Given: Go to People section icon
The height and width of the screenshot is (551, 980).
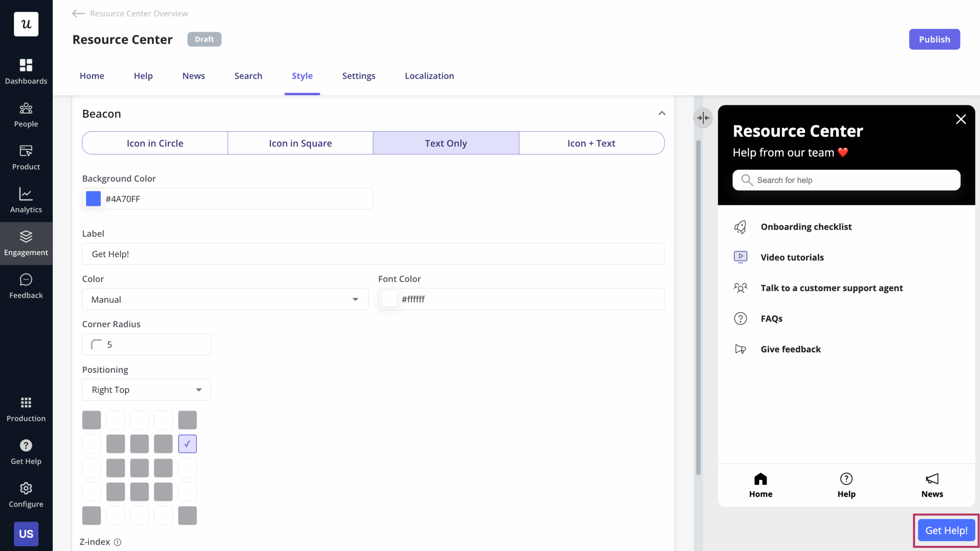Looking at the screenshot, I should [26, 114].
